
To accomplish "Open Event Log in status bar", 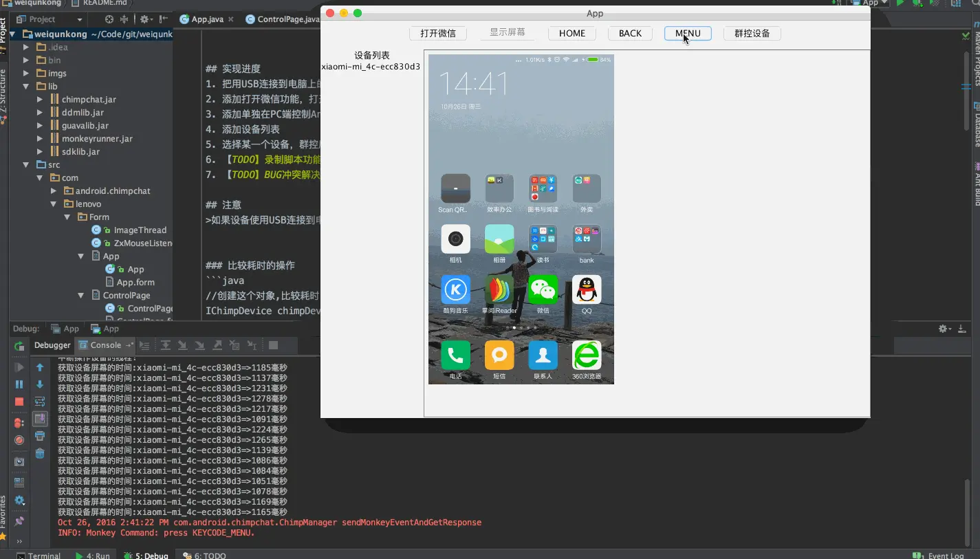I will 939,555.
